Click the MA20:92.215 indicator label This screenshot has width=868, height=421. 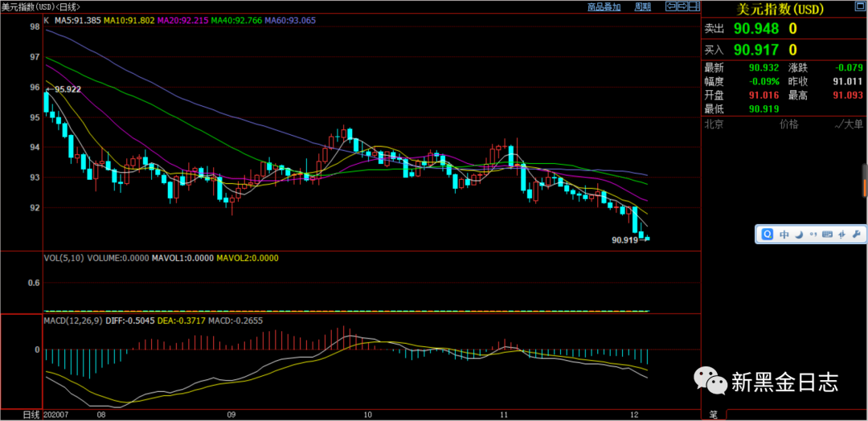click(x=183, y=20)
